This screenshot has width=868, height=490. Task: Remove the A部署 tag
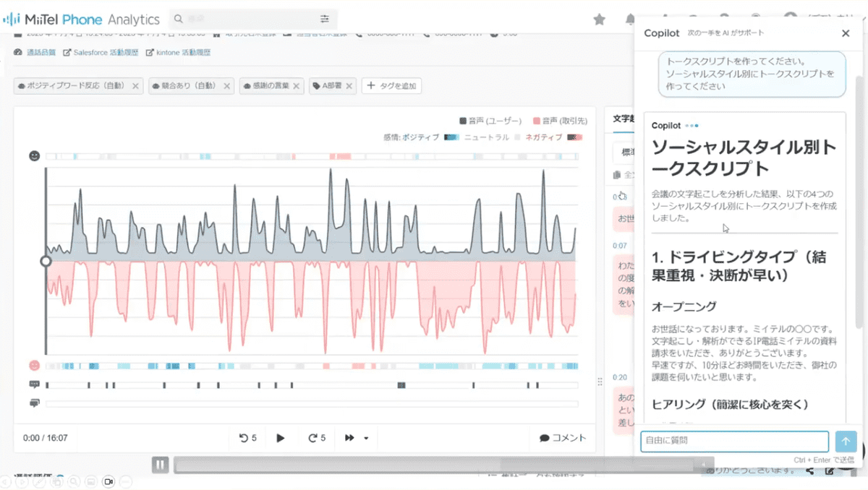[349, 86]
